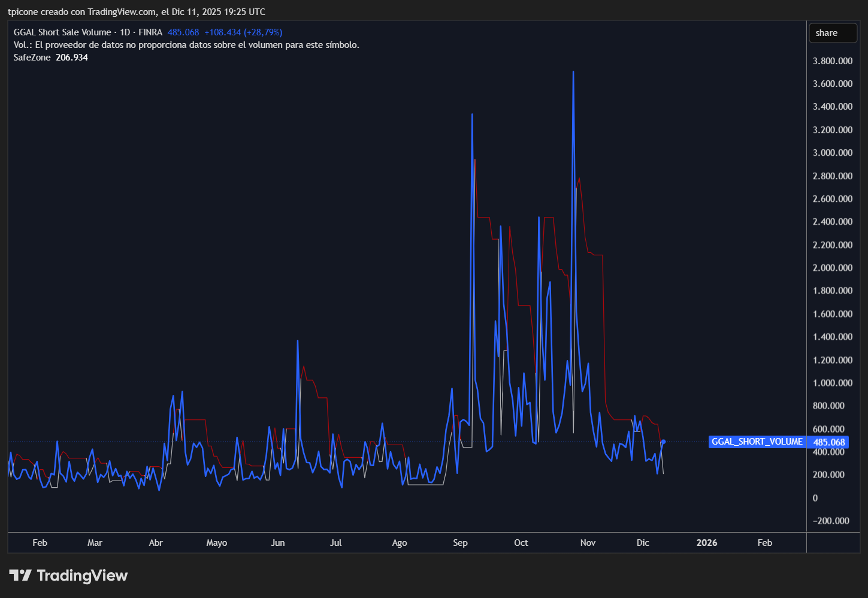This screenshot has width=868, height=598.
Task: Click the +28,79% change percentage text
Action: [x=265, y=32]
